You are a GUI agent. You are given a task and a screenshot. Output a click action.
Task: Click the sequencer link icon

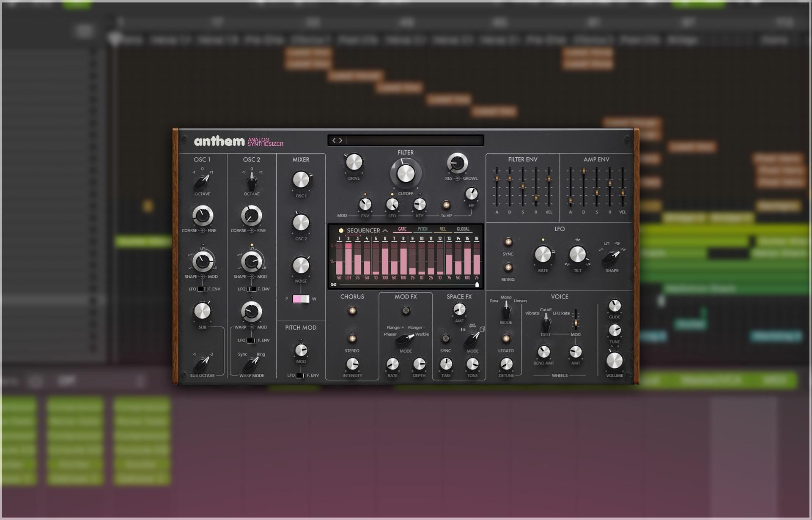click(x=333, y=285)
